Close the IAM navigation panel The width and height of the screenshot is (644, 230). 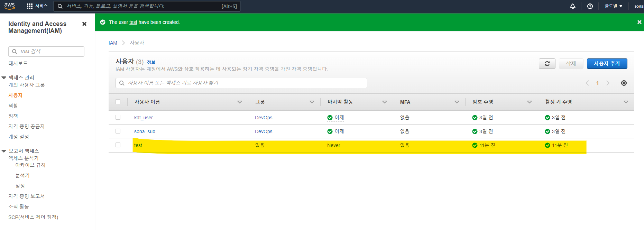pyautogui.click(x=84, y=24)
